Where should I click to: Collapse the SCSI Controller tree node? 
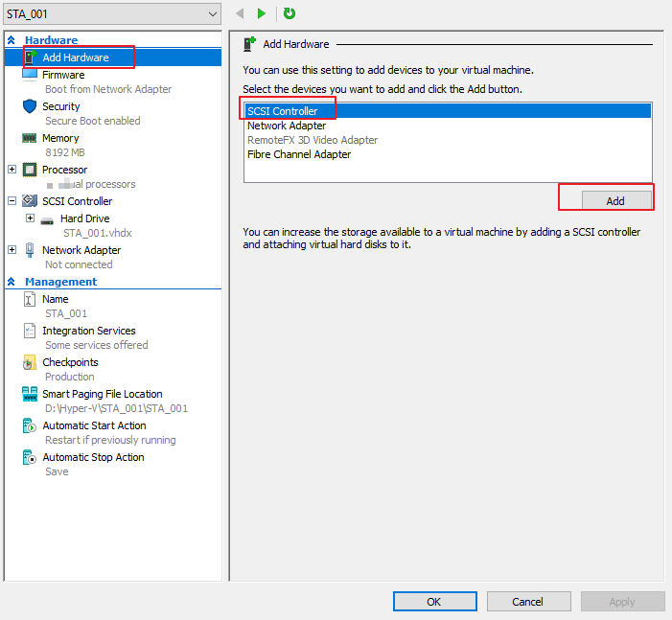(x=12, y=201)
